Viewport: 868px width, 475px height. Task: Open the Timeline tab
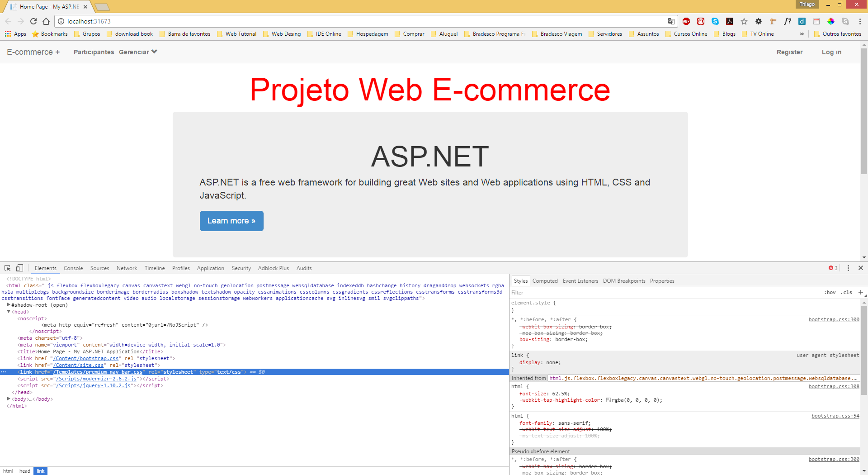coord(155,268)
